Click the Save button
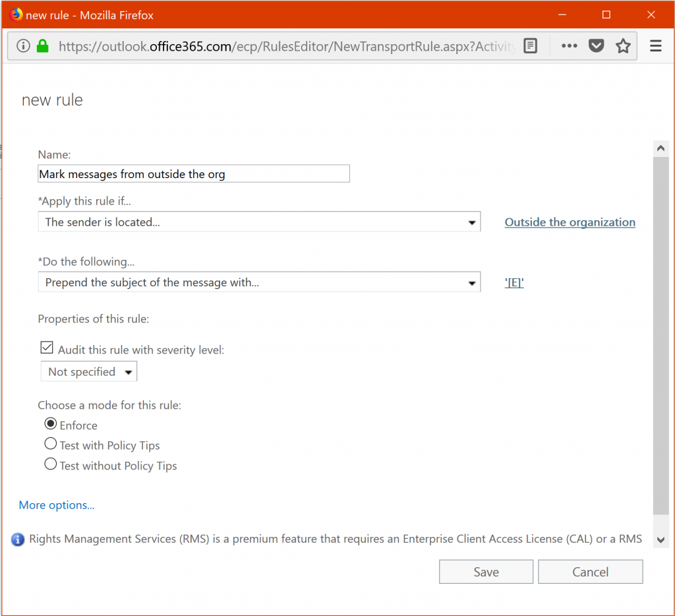 click(486, 571)
